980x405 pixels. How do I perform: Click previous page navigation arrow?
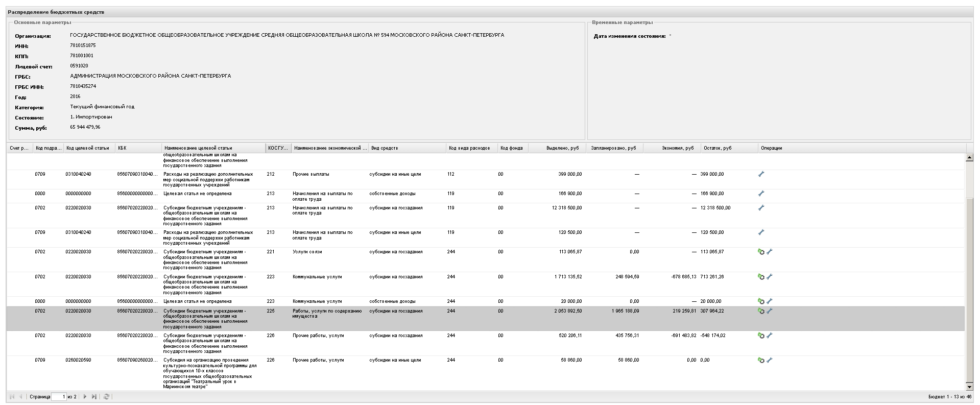21,397
